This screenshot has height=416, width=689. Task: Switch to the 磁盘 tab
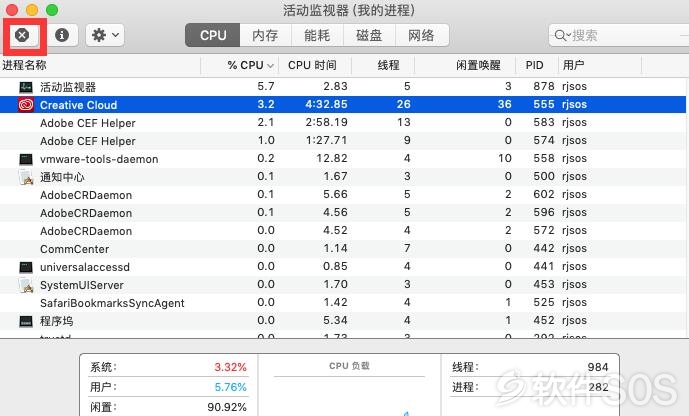click(369, 35)
